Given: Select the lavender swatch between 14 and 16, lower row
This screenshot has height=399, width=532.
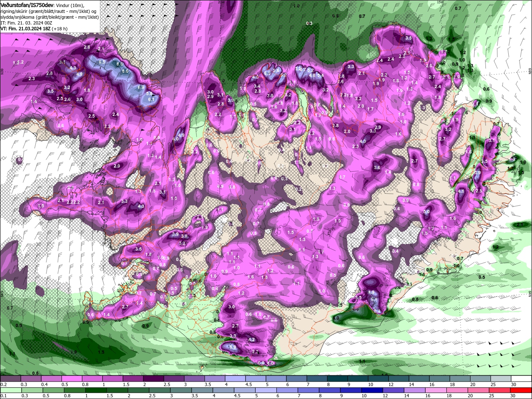Looking at the screenshot, I should [x=414, y=390].
